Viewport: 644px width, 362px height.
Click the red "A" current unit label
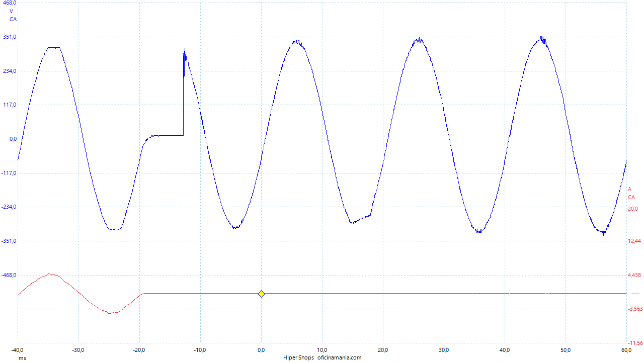click(629, 189)
